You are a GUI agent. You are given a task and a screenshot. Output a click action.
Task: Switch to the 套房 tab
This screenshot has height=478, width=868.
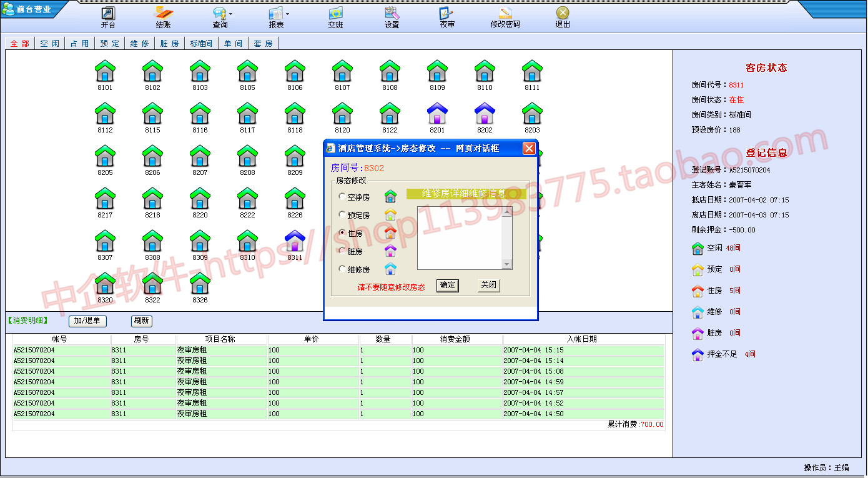point(264,43)
